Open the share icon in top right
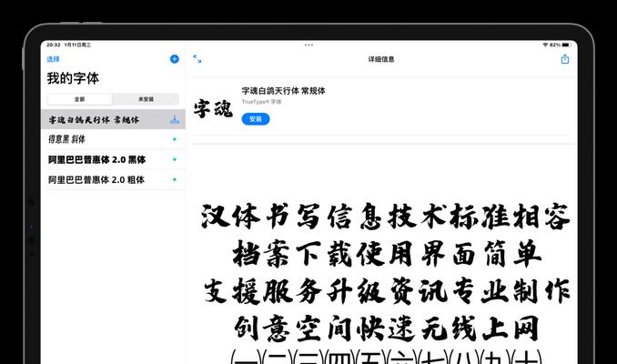Image resolution: width=617 pixels, height=364 pixels. click(564, 59)
